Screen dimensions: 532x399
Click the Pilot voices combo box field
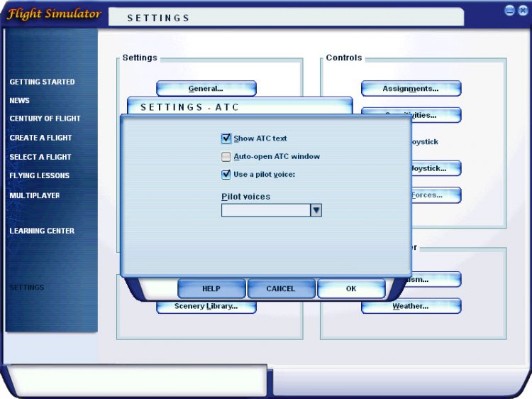(x=265, y=210)
